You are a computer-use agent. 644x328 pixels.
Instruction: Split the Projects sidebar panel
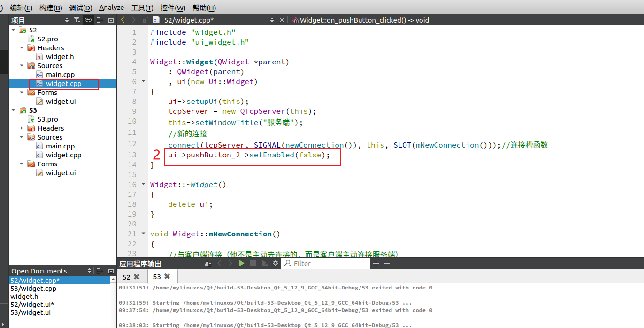pyautogui.click(x=100, y=20)
